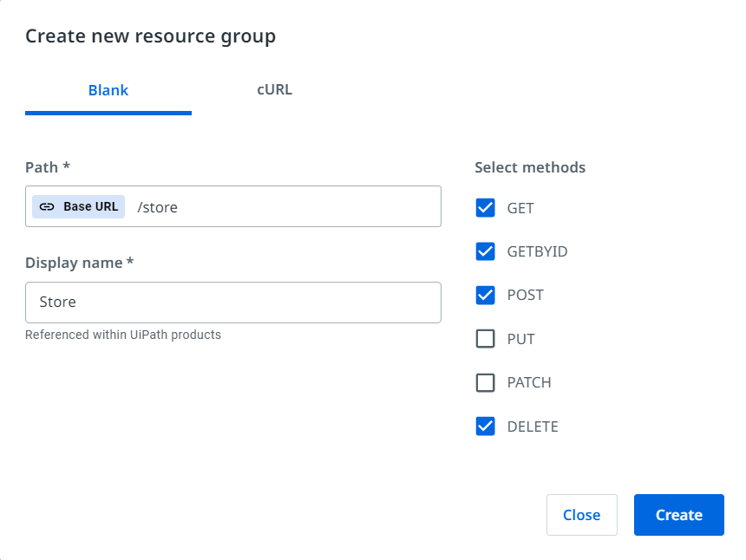The width and height of the screenshot is (746, 560).
Task: Uncheck the GETBYID method checkbox
Action: pyautogui.click(x=485, y=251)
